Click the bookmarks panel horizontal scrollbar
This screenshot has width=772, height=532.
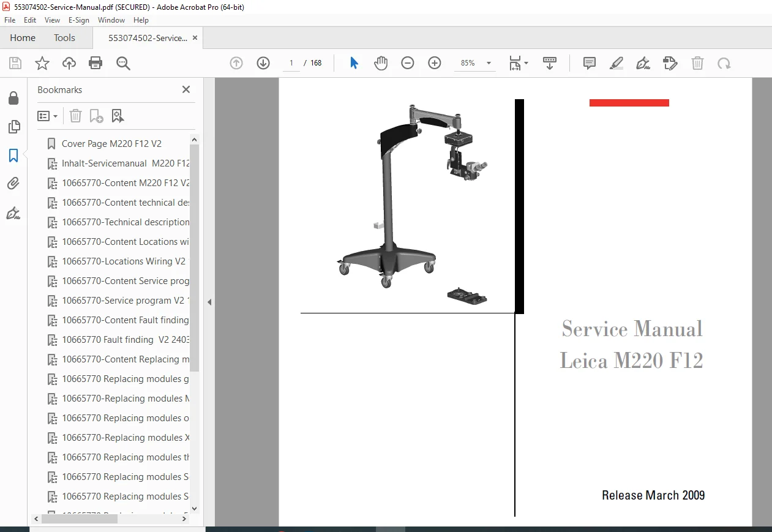80,519
